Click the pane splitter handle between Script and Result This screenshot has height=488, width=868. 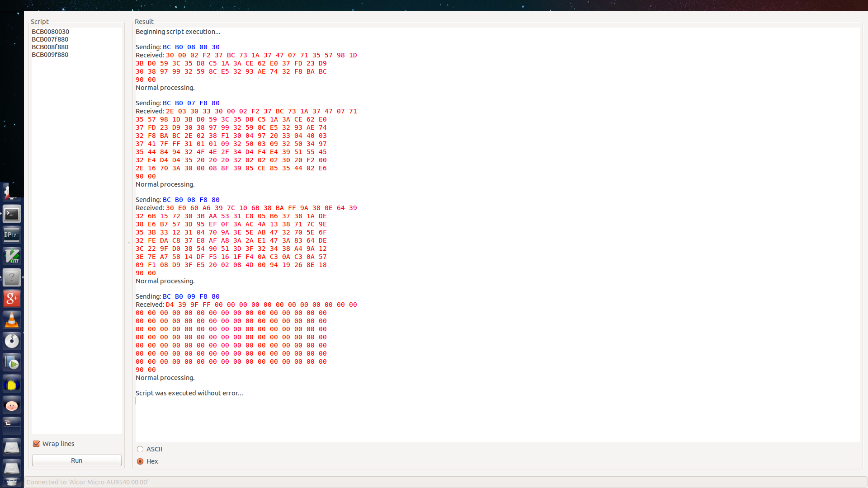click(x=129, y=244)
